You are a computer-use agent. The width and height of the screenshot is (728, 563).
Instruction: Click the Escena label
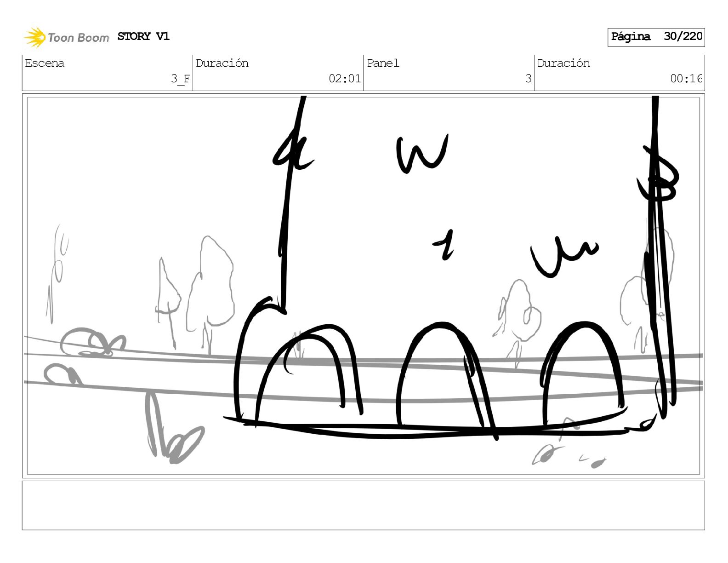tap(45, 63)
